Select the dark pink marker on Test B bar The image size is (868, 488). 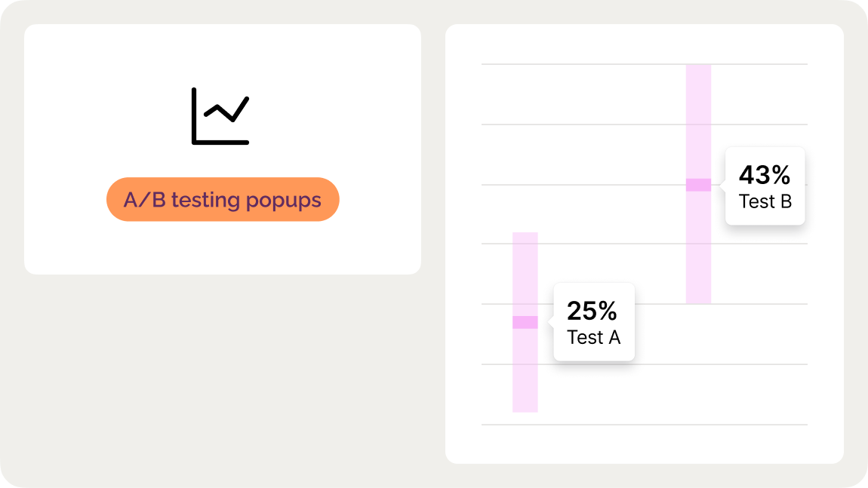pyautogui.click(x=698, y=185)
